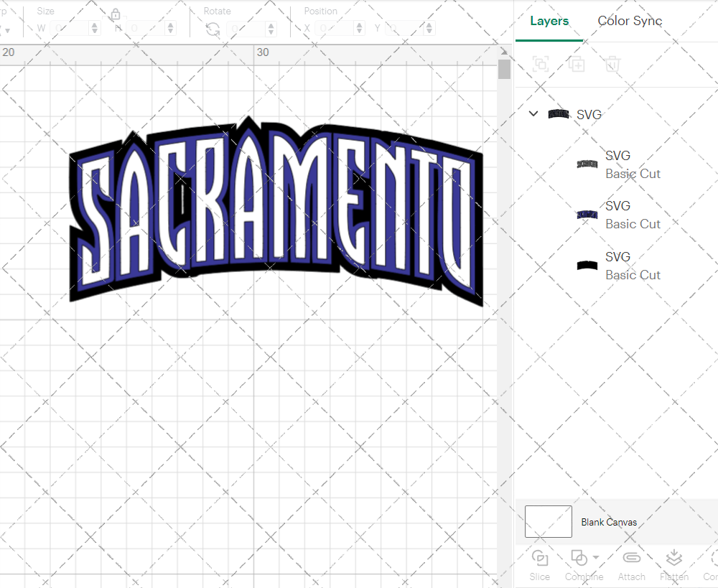Click the Rotate stepper arrows
The image size is (718, 588).
(271, 29)
